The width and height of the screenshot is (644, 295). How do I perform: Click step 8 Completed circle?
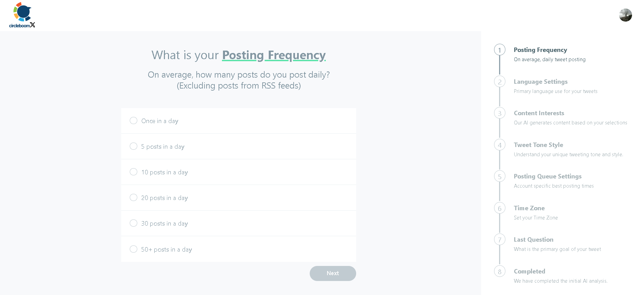pyautogui.click(x=500, y=271)
